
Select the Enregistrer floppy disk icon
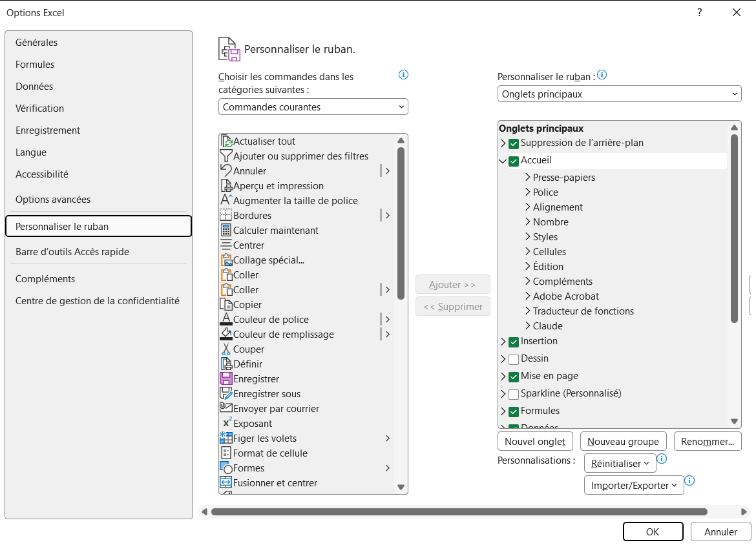[x=226, y=379]
